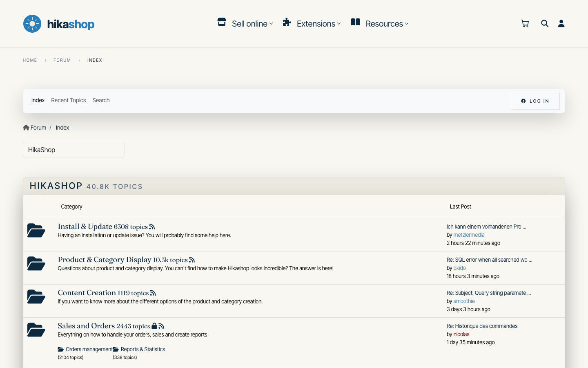588x368 pixels.
Task: Switch to the Index forum tab
Action: pos(38,100)
